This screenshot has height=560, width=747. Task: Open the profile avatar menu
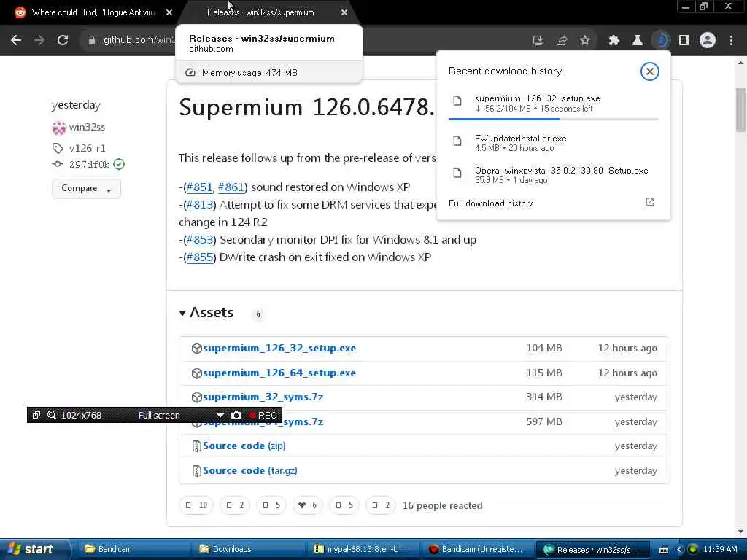pos(708,41)
